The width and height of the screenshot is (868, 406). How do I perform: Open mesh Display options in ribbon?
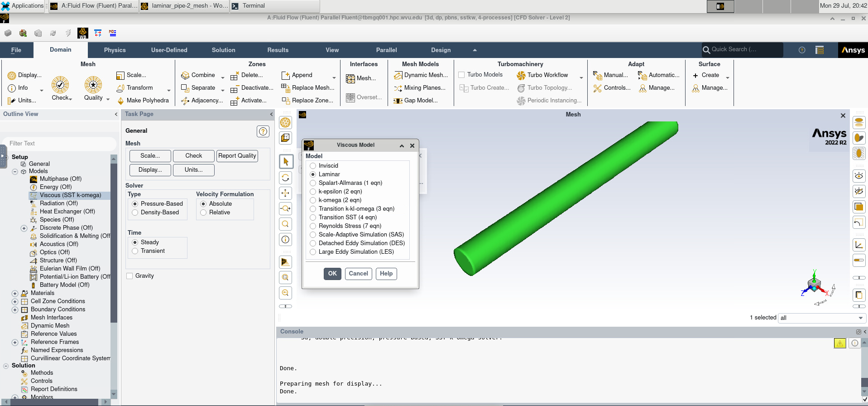pos(25,75)
